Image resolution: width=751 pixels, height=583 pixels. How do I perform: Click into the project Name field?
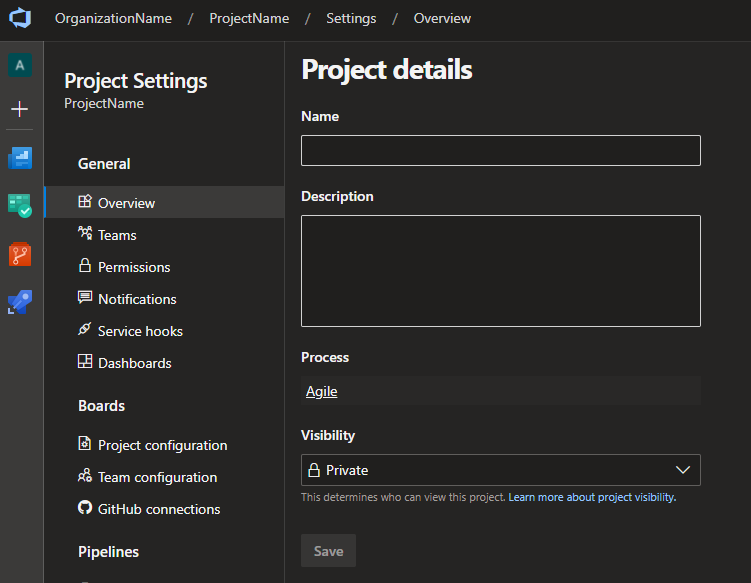coord(500,151)
